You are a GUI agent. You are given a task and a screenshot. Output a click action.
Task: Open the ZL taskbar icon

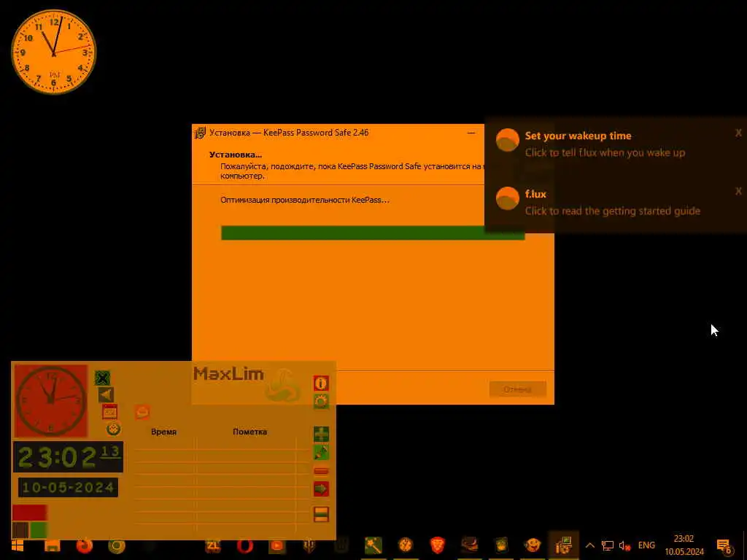(213, 545)
